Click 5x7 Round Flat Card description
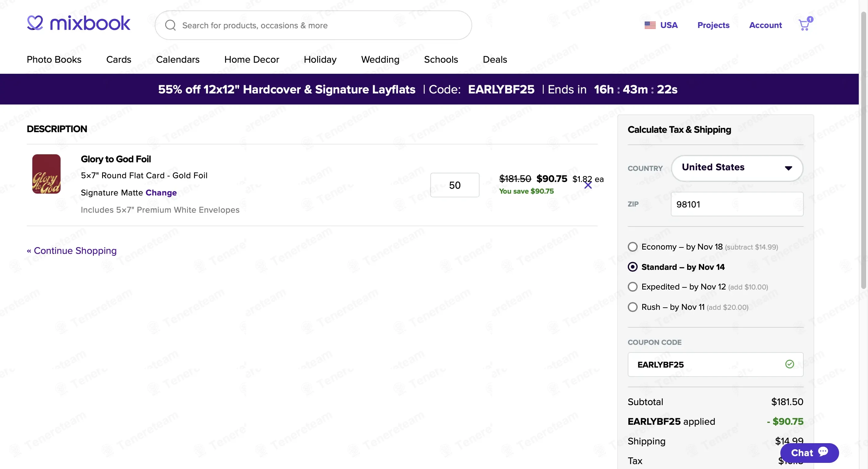This screenshot has height=469, width=868. pyautogui.click(x=144, y=175)
